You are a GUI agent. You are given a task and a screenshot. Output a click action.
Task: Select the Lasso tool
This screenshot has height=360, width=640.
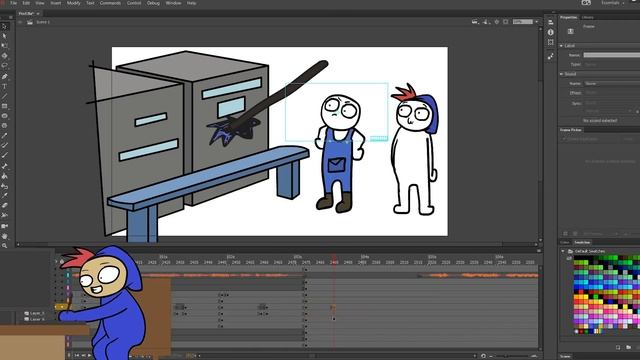pyautogui.click(x=4, y=65)
